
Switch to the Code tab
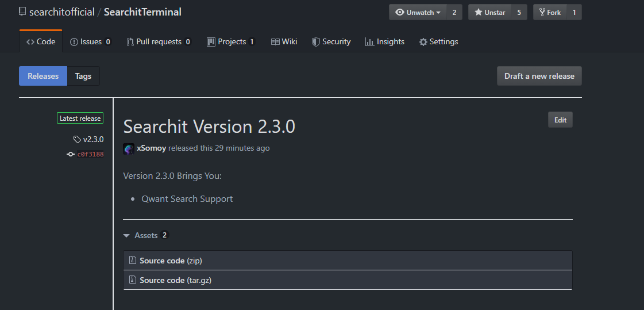point(41,41)
